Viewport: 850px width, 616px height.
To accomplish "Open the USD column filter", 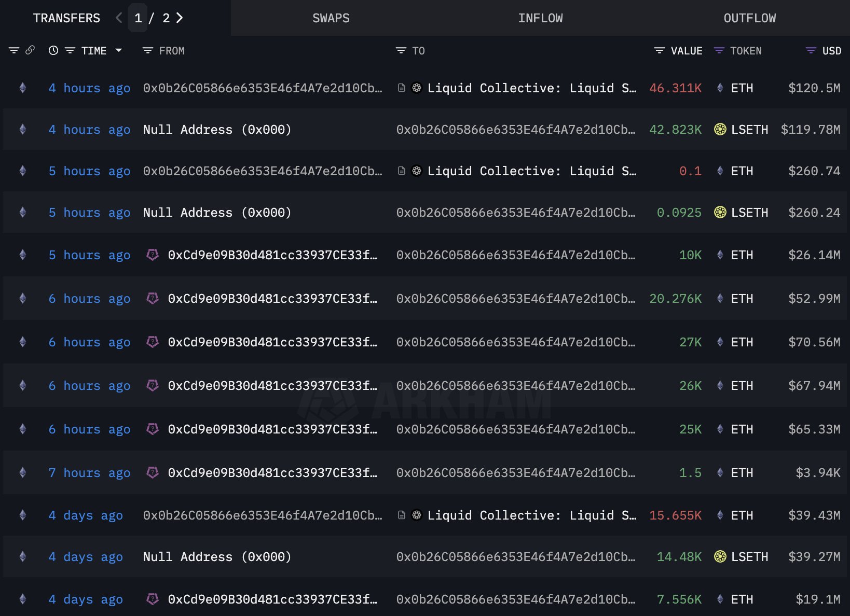I will (x=811, y=51).
